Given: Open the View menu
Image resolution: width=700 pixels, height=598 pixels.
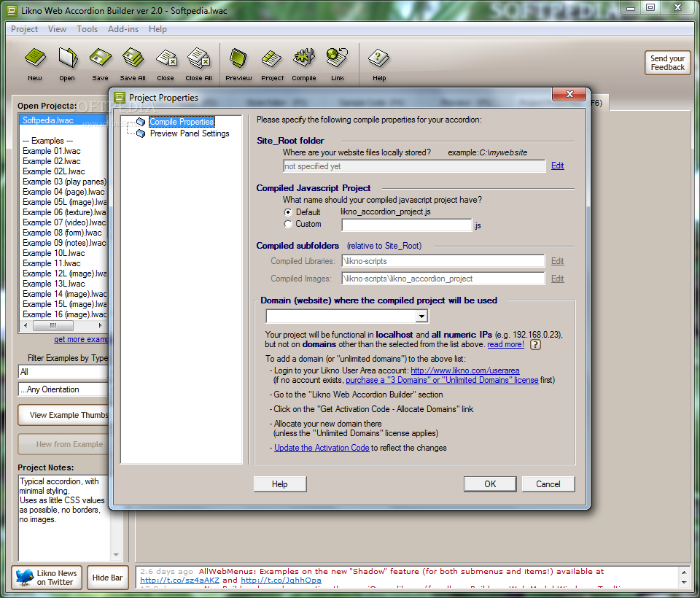Looking at the screenshot, I should [x=57, y=29].
